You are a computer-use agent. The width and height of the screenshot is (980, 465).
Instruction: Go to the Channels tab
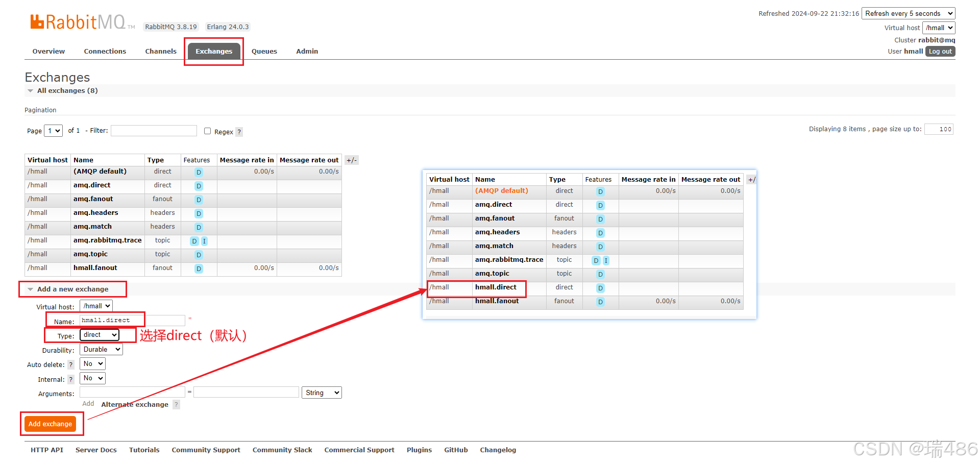pos(161,52)
